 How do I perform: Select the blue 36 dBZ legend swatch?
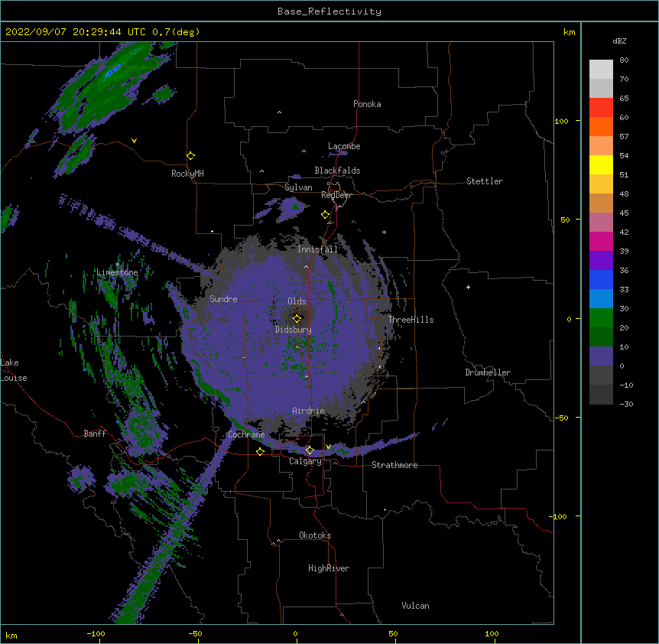click(x=601, y=279)
